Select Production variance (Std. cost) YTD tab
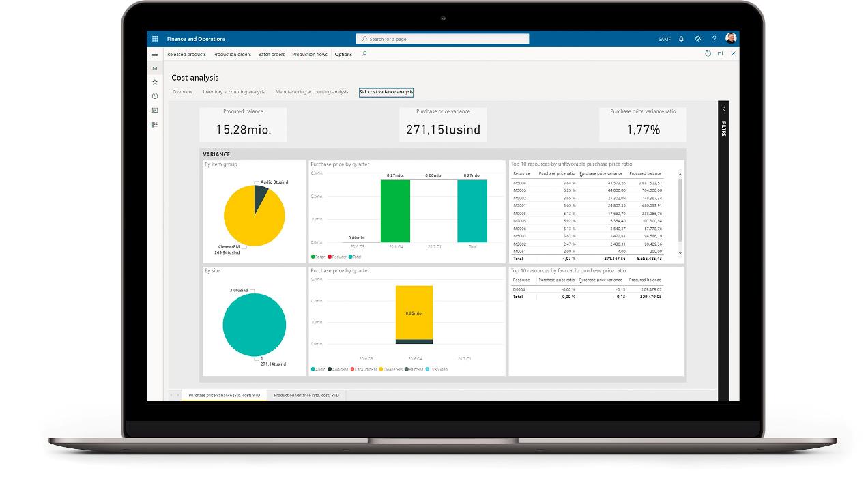 [x=306, y=395]
